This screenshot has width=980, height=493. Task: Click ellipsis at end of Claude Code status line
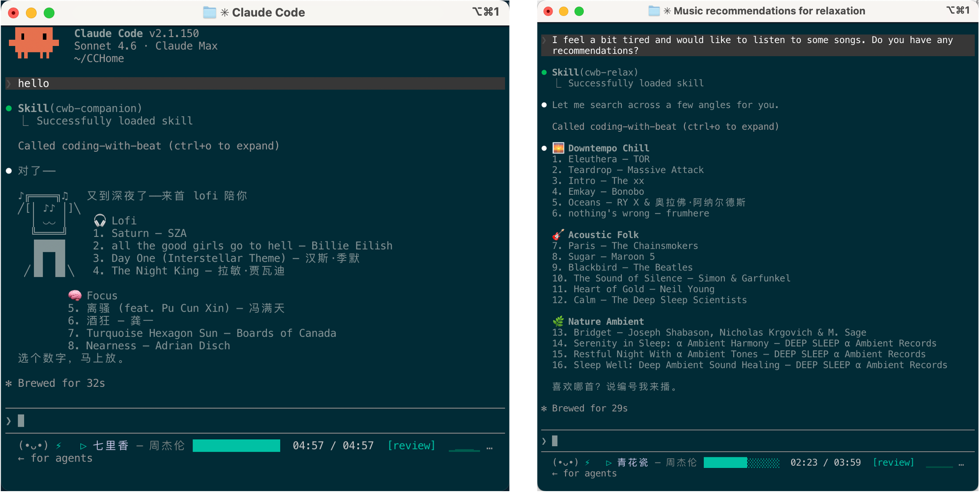click(x=489, y=448)
